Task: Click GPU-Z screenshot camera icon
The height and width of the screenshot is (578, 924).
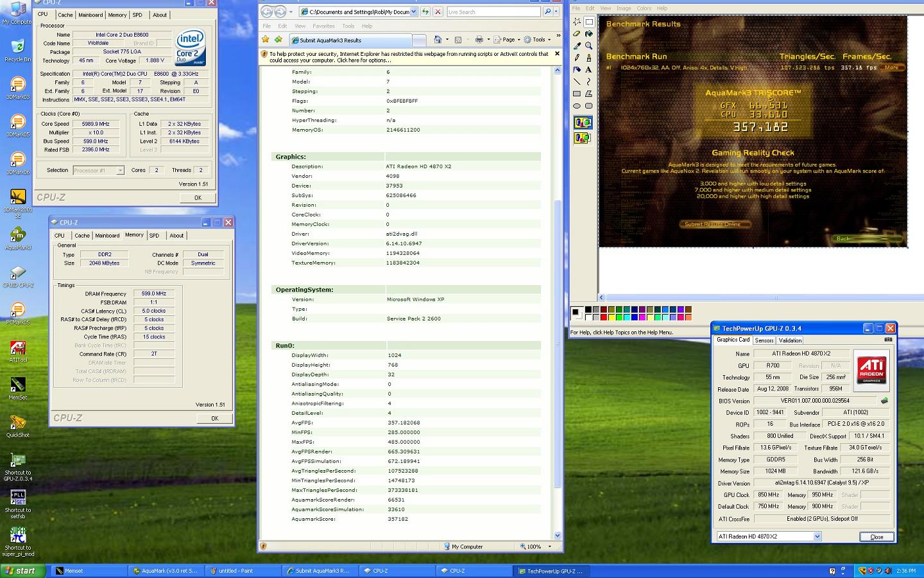Action: [x=888, y=340]
